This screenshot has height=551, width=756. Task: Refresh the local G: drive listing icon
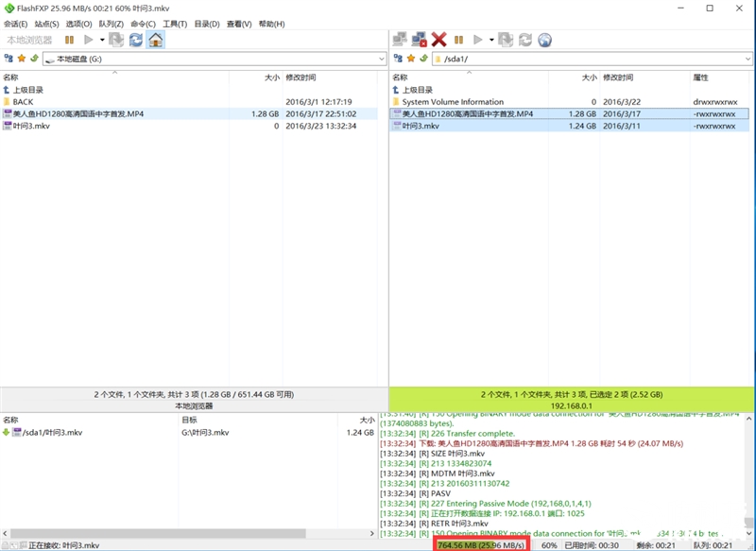135,42
